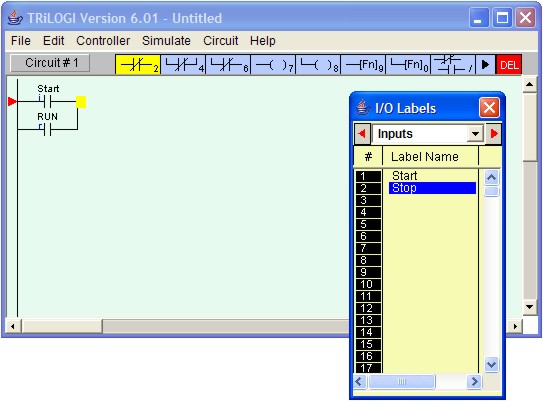Select the parallel function [Fn] tool numbered 0
Viewport: 543px width, 407px height.
[408, 64]
